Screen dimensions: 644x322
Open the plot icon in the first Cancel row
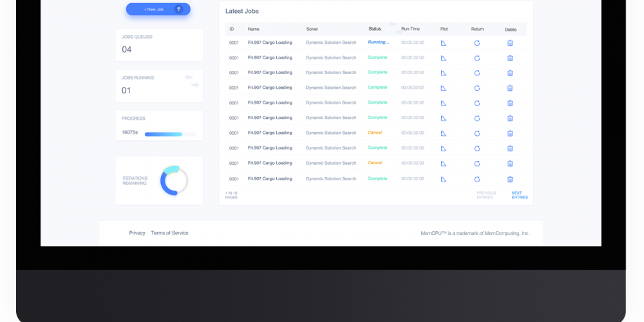[x=443, y=133]
